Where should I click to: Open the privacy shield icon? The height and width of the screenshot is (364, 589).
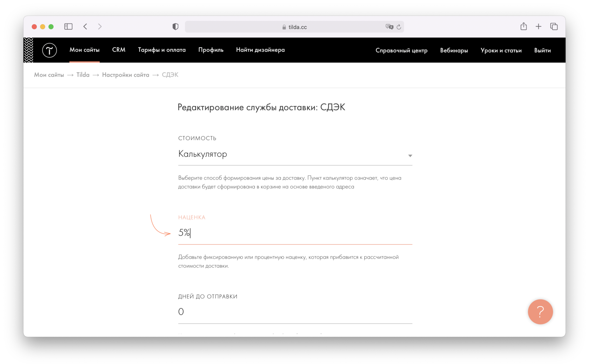[x=175, y=27]
